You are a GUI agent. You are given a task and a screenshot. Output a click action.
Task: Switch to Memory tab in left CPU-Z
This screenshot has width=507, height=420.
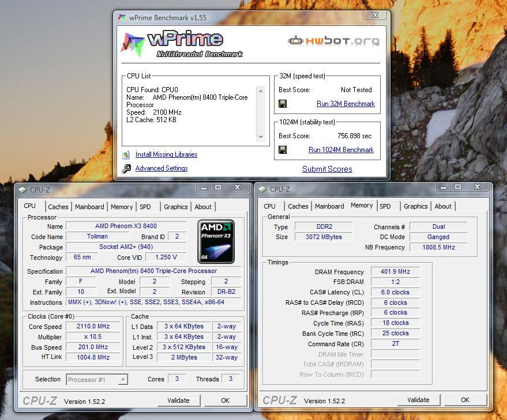122,207
